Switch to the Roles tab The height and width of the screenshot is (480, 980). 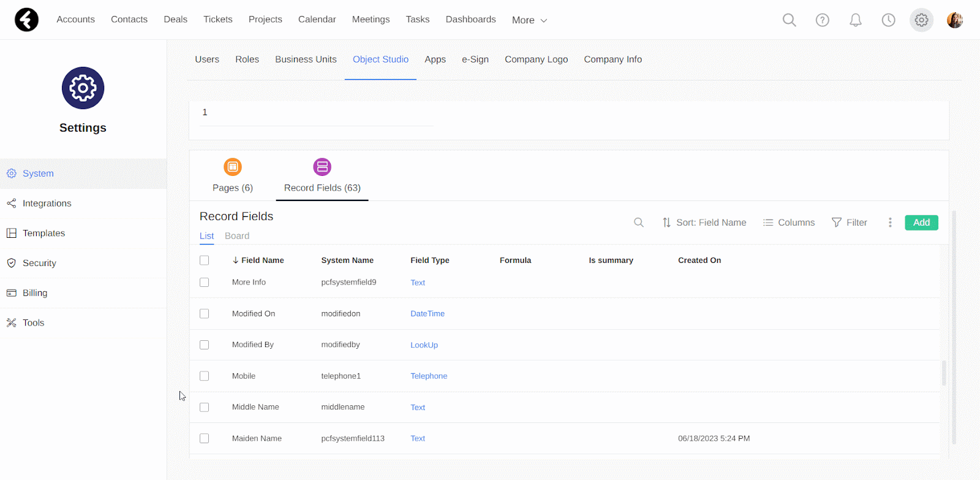(247, 59)
